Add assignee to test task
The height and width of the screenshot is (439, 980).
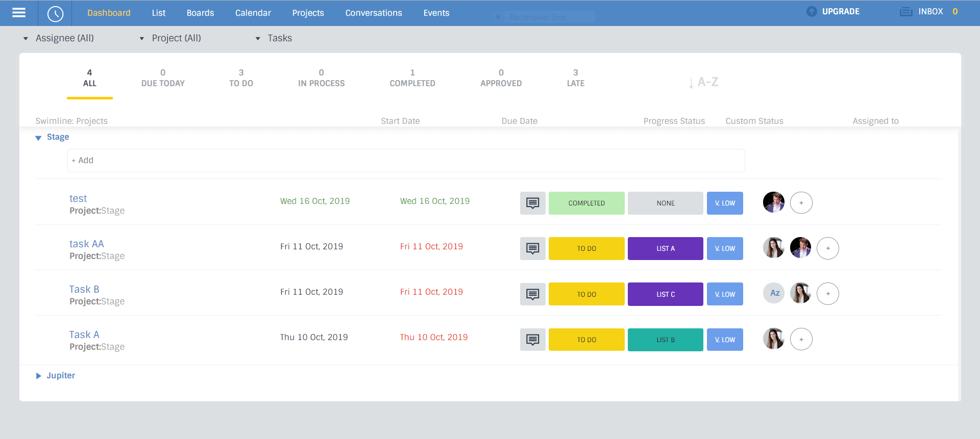(801, 203)
